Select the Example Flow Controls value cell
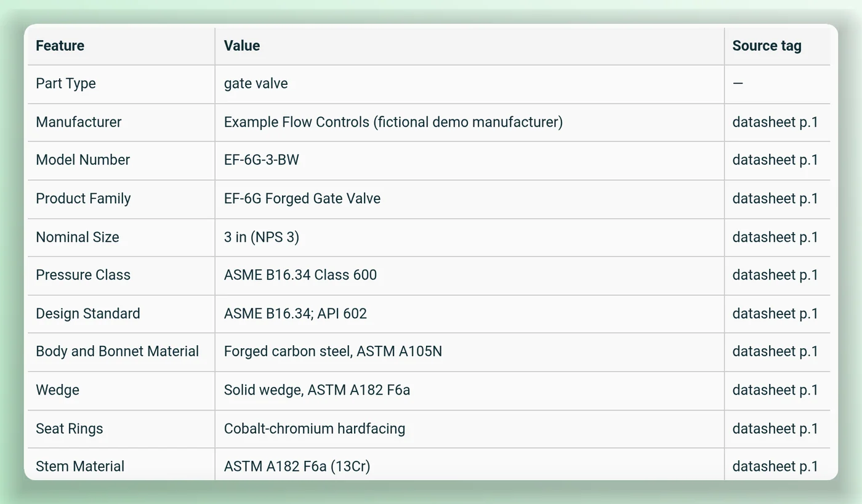The width and height of the screenshot is (862, 504). (470, 122)
